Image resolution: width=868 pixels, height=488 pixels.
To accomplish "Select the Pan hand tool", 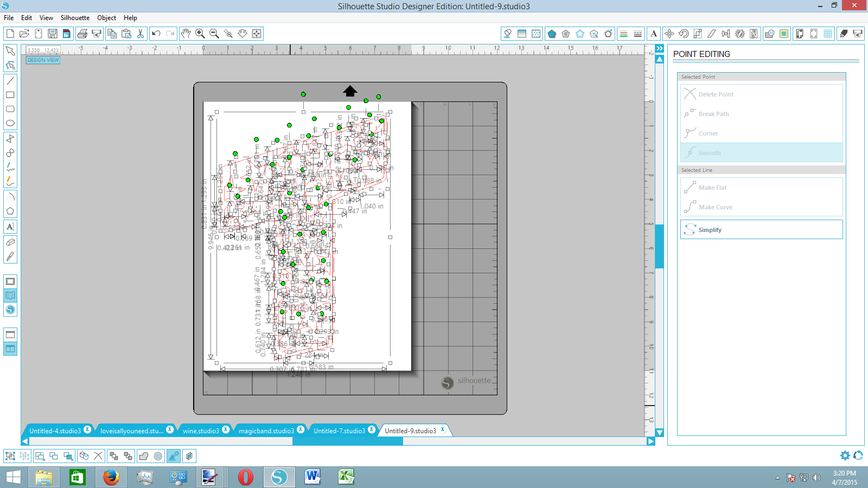I will point(186,34).
